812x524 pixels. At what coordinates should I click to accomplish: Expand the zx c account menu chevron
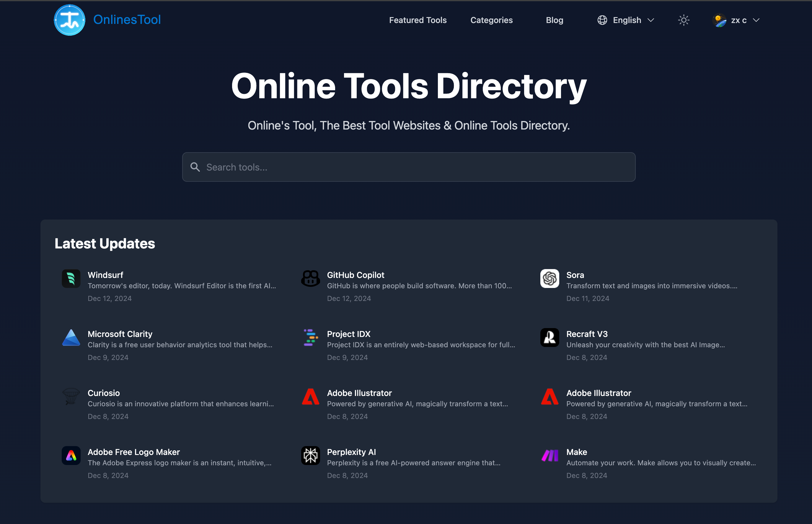tap(756, 20)
